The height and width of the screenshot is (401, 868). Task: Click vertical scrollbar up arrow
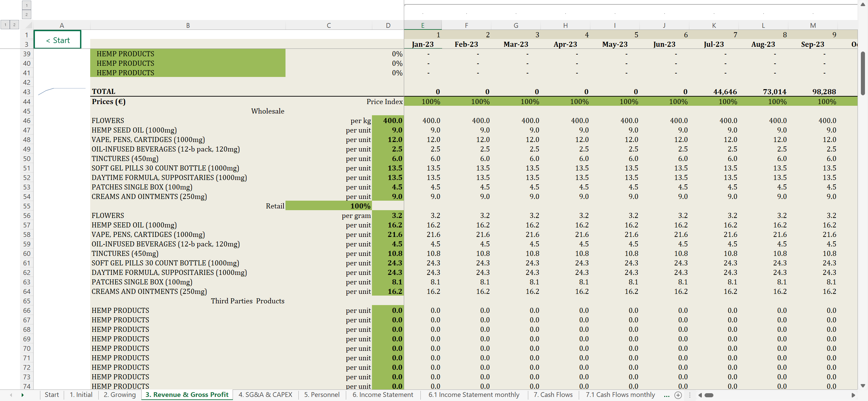click(x=863, y=4)
